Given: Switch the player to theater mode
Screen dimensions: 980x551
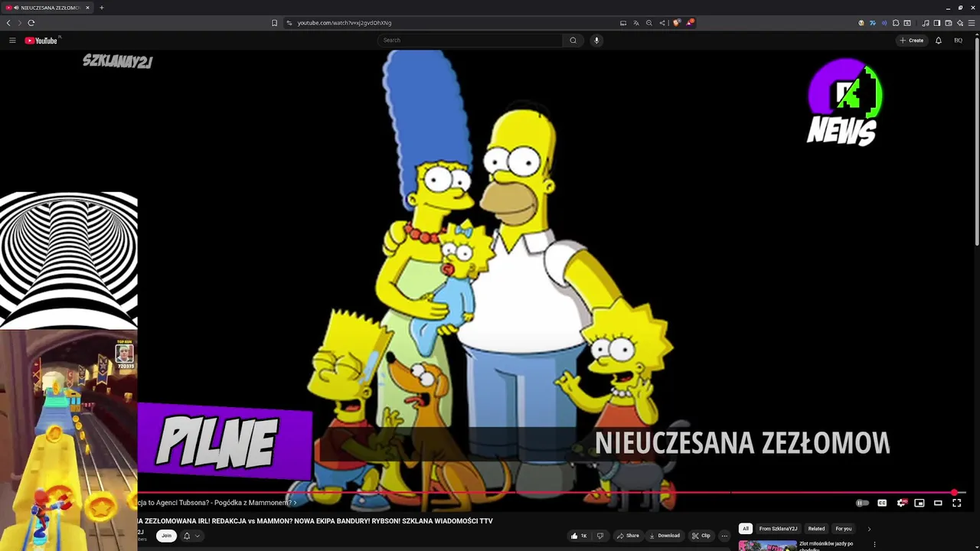Looking at the screenshot, I should (x=938, y=503).
